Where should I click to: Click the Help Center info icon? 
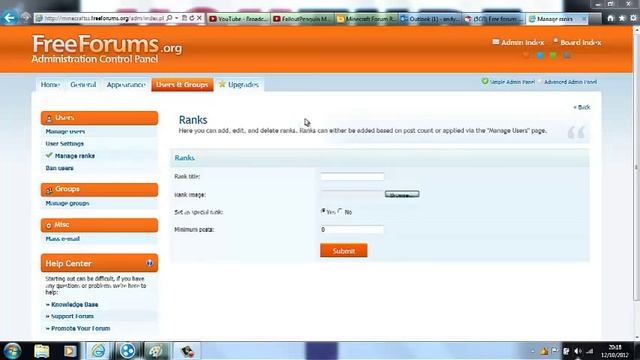pos(150,263)
